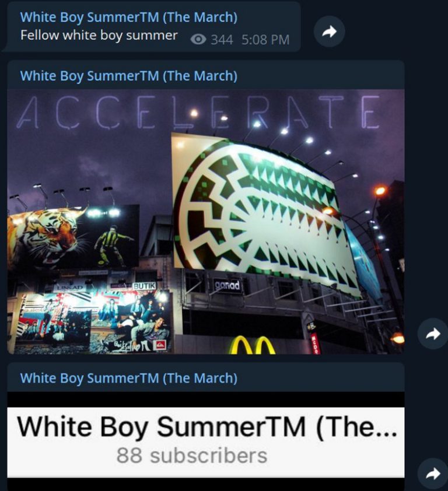Open channel name above subscriber card
448x491 pixels.
(129, 378)
